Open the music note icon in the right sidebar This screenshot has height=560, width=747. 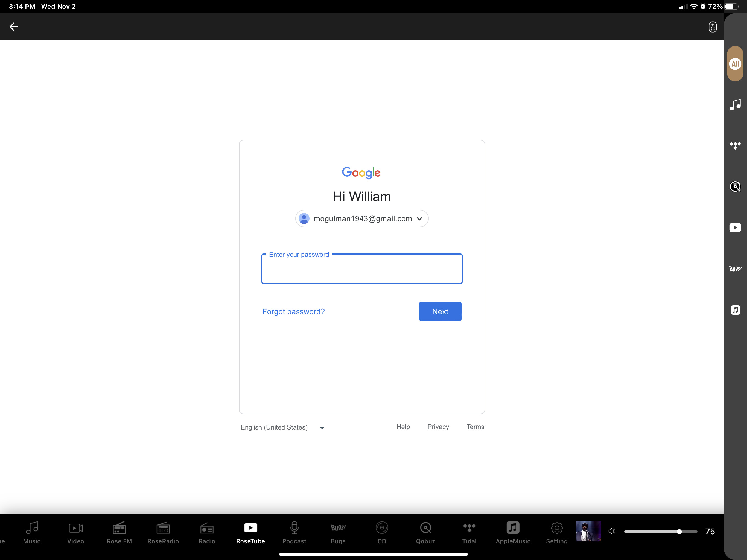tap(735, 105)
